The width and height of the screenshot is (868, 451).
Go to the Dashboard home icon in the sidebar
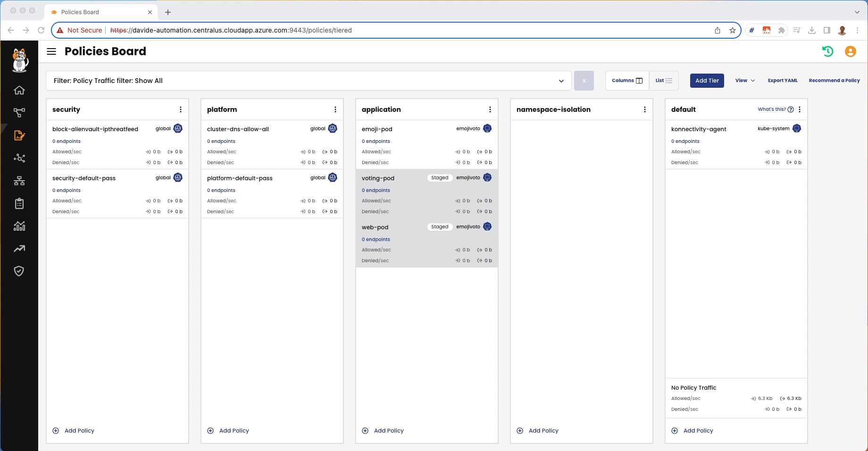tap(19, 90)
